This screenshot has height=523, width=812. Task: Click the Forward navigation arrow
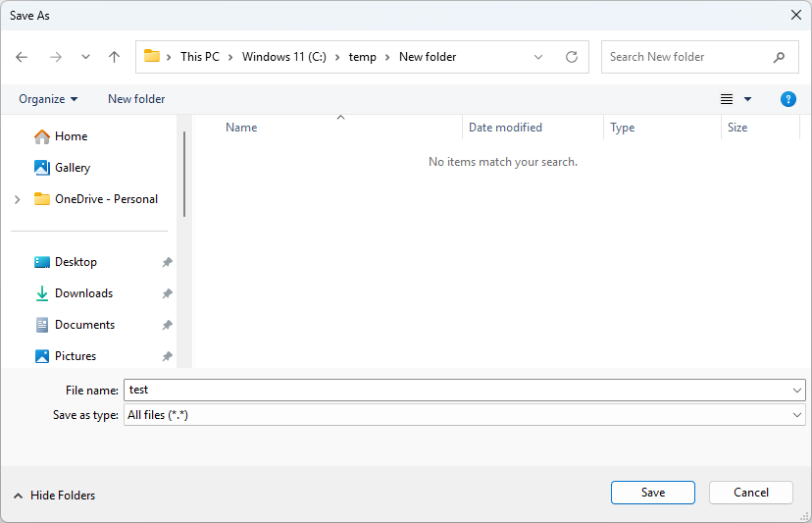(55, 57)
